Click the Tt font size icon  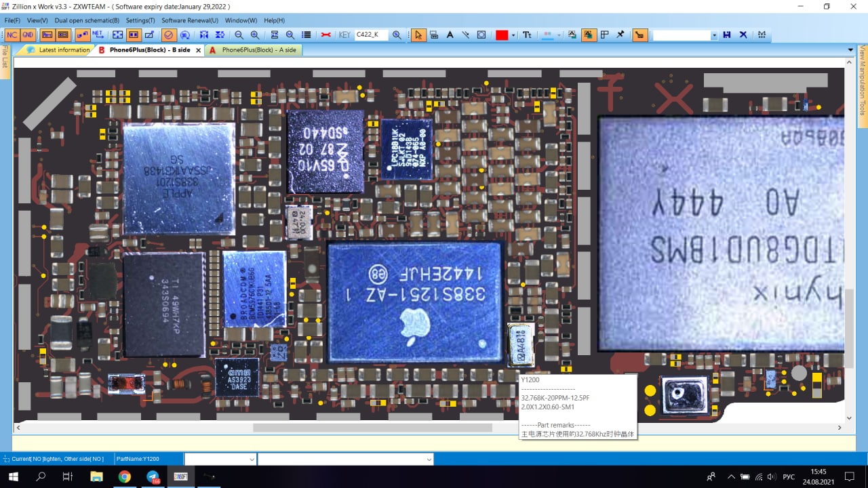point(527,35)
